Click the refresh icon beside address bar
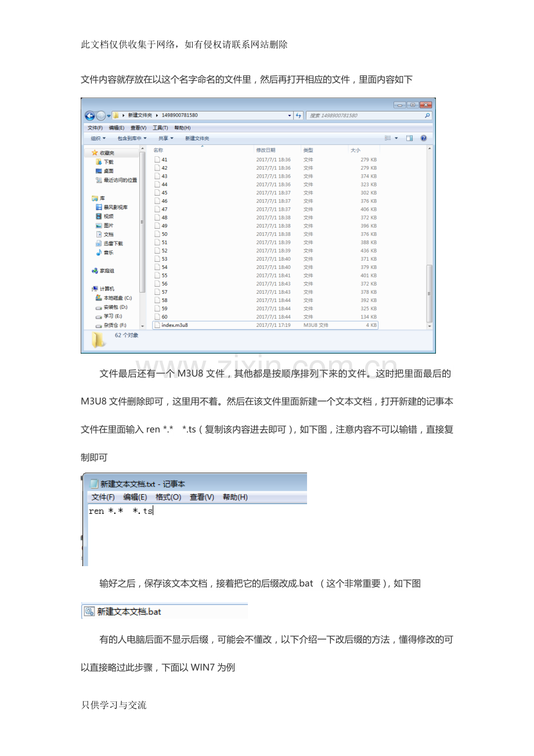This screenshot has width=534, height=756. point(299,116)
